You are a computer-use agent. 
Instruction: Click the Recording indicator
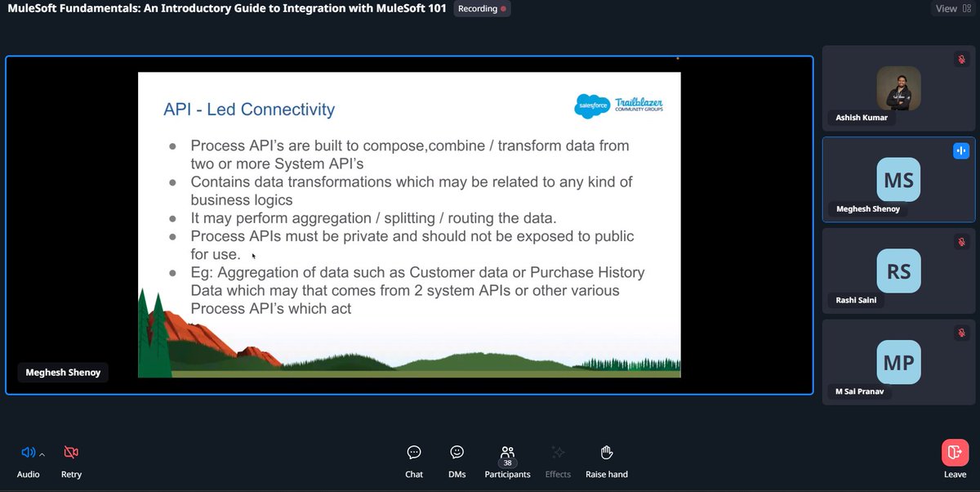coord(481,8)
